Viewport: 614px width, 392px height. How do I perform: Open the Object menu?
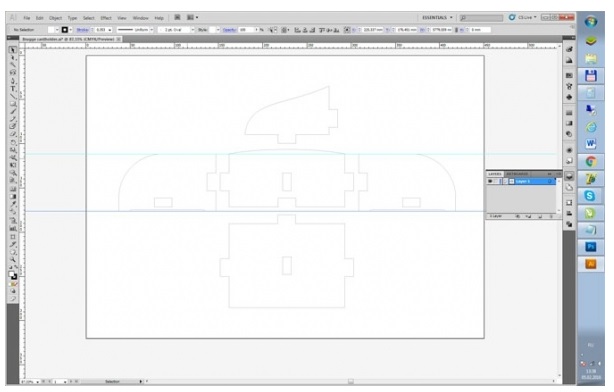pyautogui.click(x=55, y=18)
